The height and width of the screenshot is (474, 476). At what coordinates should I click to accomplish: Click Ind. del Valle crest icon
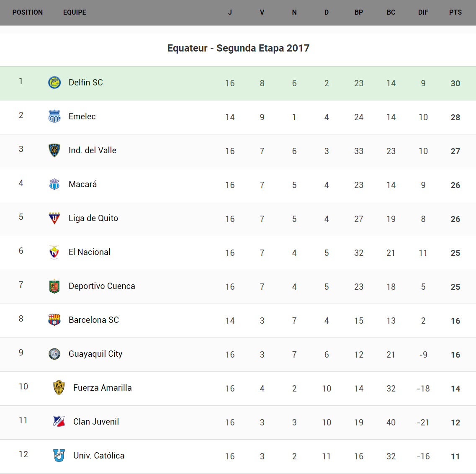54,150
